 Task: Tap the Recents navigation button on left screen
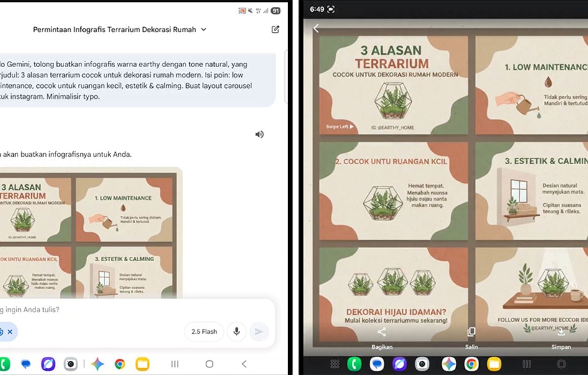174,364
